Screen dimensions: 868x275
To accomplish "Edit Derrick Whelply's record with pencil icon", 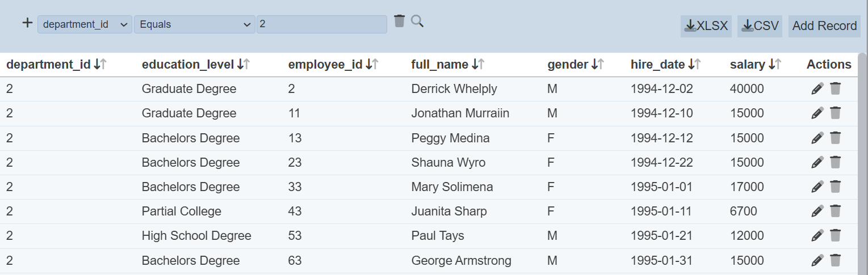I will tap(817, 89).
